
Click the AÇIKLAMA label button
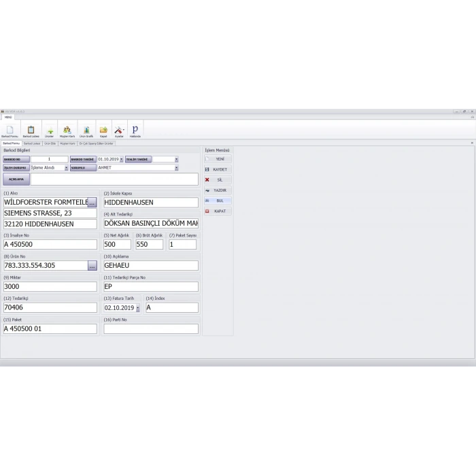click(x=16, y=179)
